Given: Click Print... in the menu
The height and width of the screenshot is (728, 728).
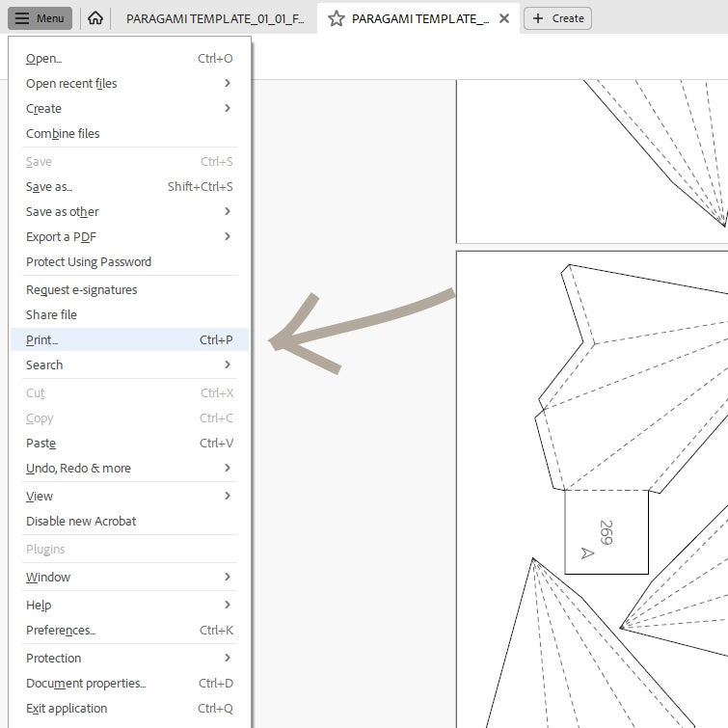Looking at the screenshot, I should click(x=129, y=339).
